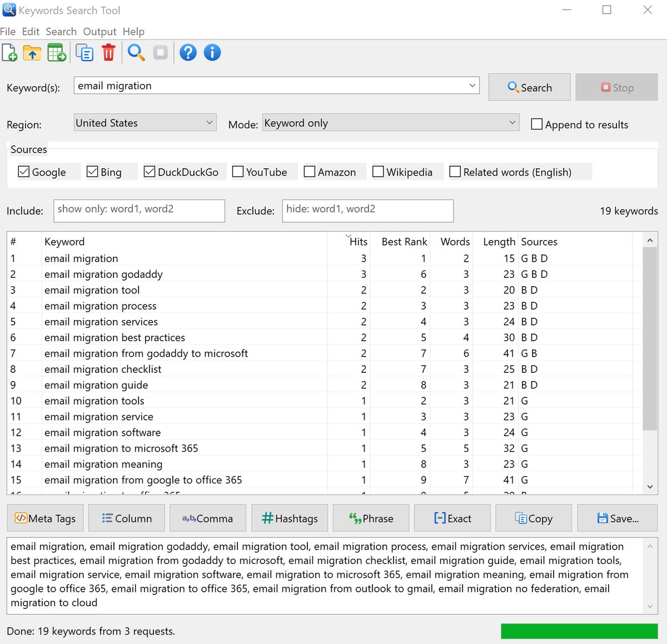The height and width of the screenshot is (644, 667).
Task: Click the main Search button
Action: coord(530,87)
